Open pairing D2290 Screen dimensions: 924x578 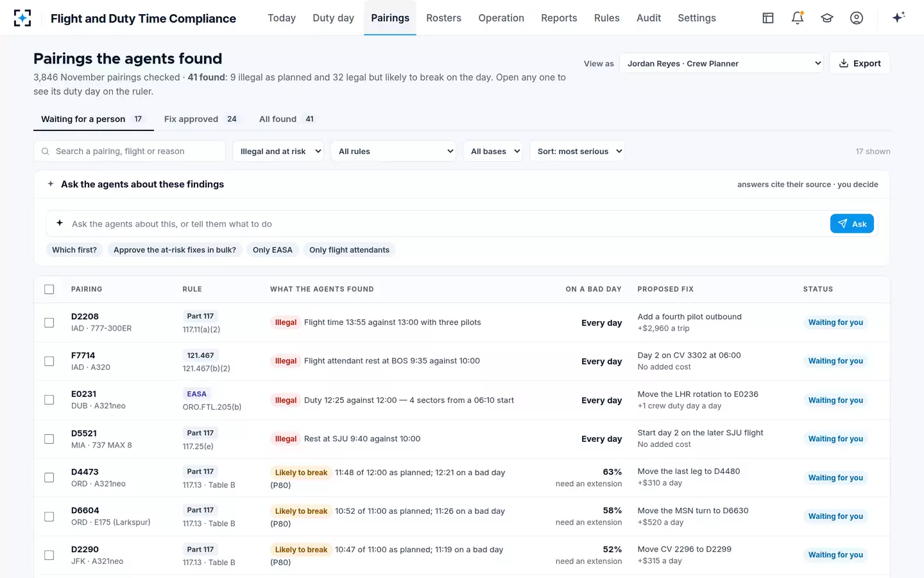(x=85, y=549)
